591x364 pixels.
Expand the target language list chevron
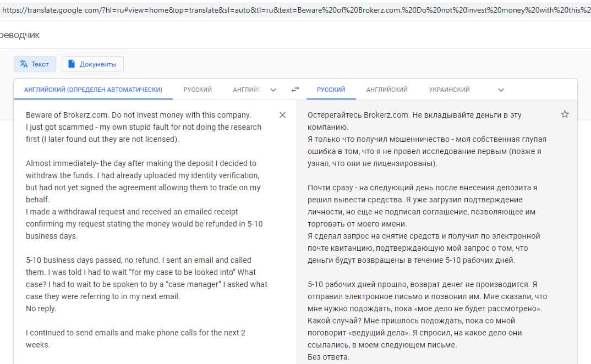(501, 90)
